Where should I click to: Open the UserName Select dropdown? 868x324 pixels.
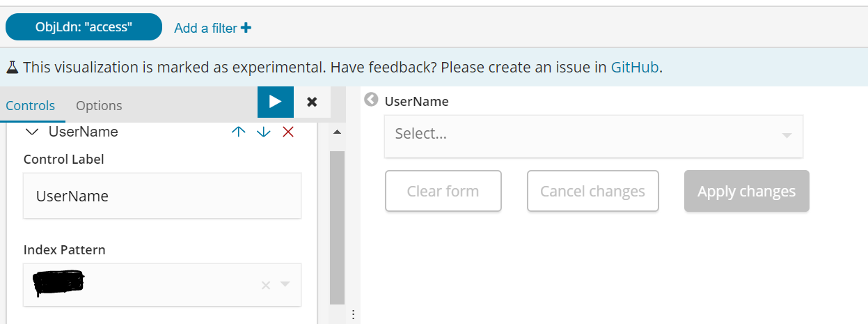[593, 136]
